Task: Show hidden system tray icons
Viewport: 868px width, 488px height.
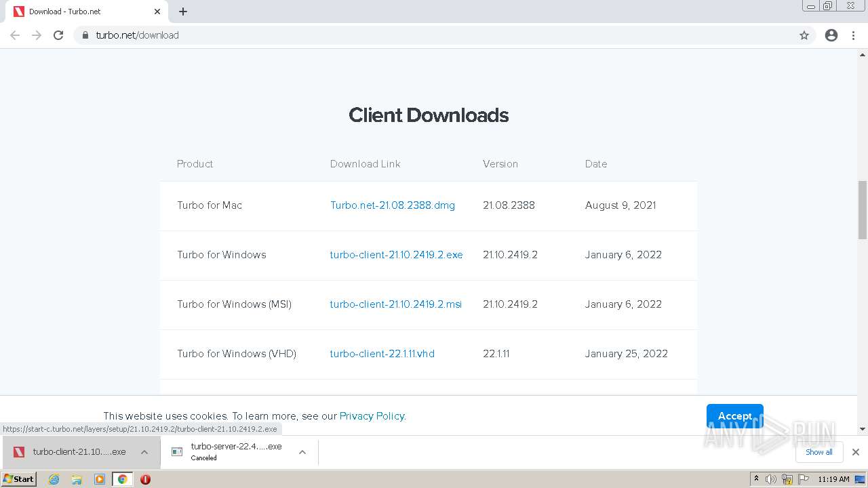Action: click(756, 479)
